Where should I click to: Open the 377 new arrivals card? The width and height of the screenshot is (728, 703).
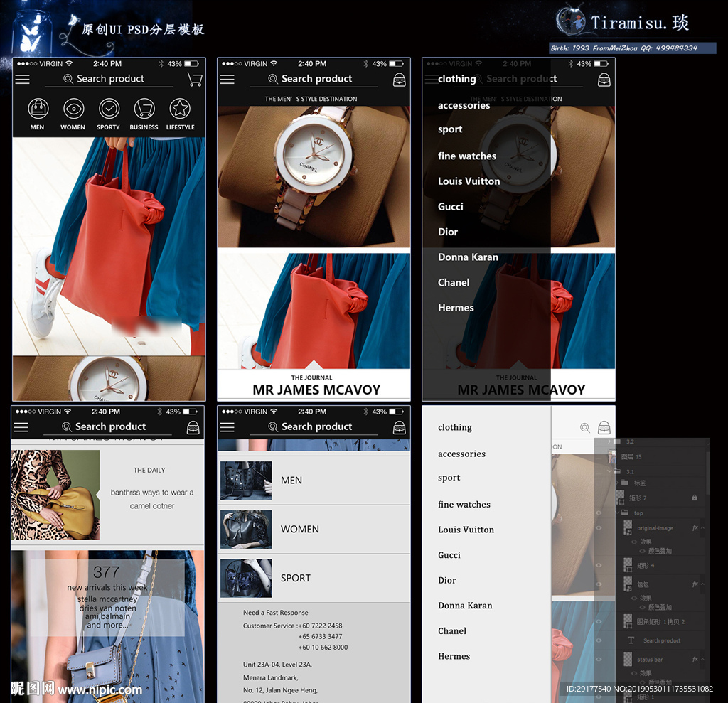[107, 598]
